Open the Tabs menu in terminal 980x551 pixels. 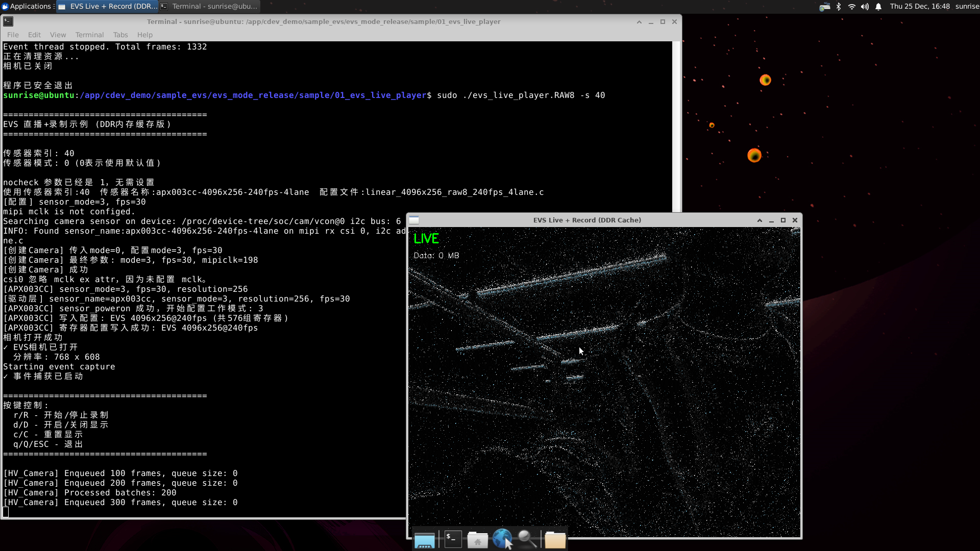[120, 35]
